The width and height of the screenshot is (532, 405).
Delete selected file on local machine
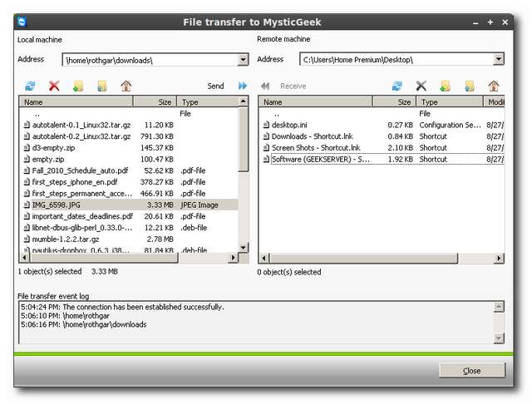click(54, 86)
